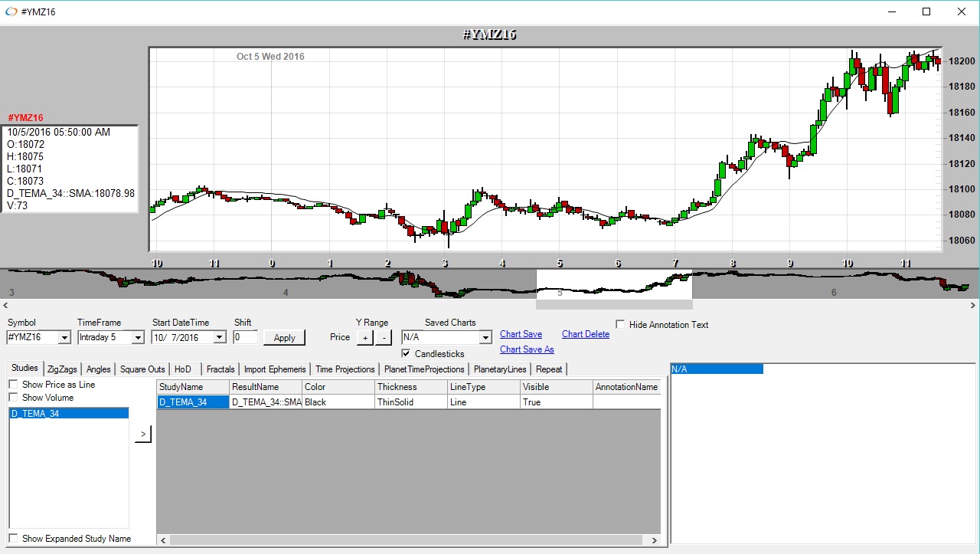Open the Symbol dropdown
The height and width of the screenshot is (554, 980).
click(66, 337)
